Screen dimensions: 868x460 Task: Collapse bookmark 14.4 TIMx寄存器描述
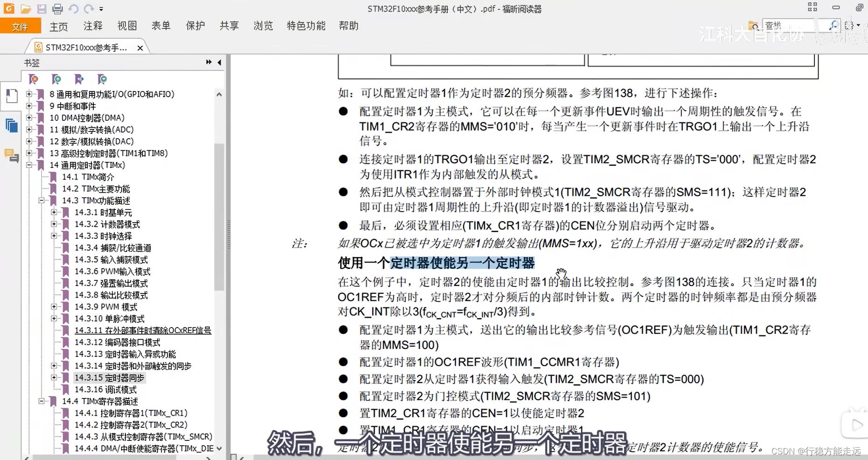[x=42, y=401]
